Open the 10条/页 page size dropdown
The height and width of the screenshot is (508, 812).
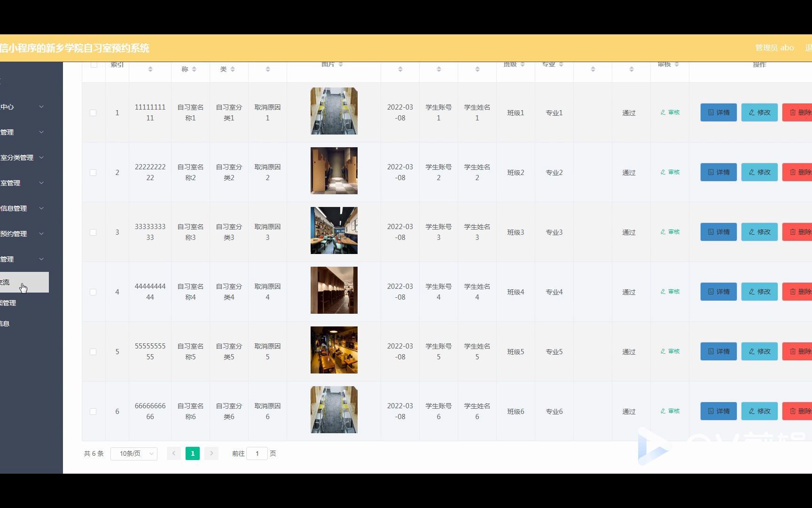[134, 453]
